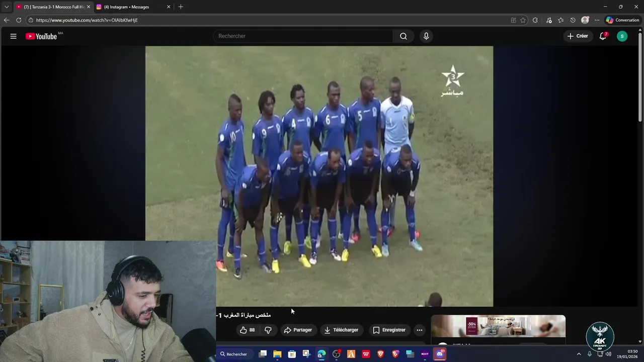
Task: Open the YouTube guide hamburger menu
Action: tap(14, 36)
